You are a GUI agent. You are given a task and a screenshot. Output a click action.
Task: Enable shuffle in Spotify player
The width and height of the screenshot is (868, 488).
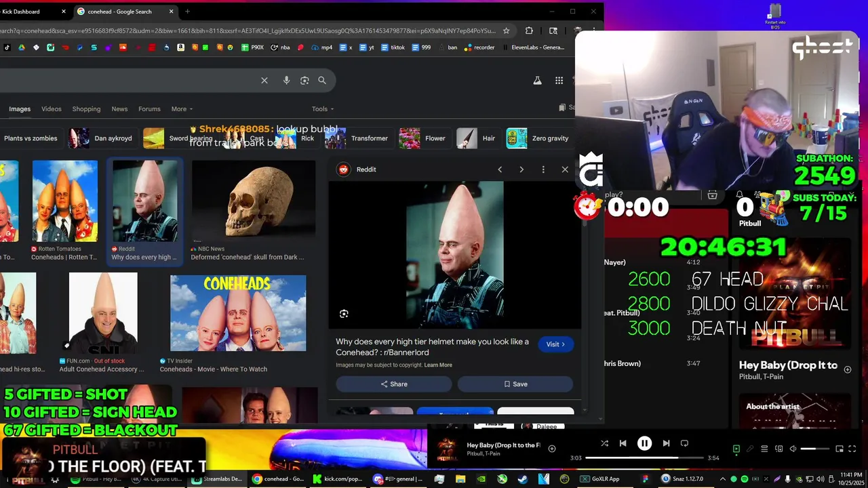[x=604, y=443]
